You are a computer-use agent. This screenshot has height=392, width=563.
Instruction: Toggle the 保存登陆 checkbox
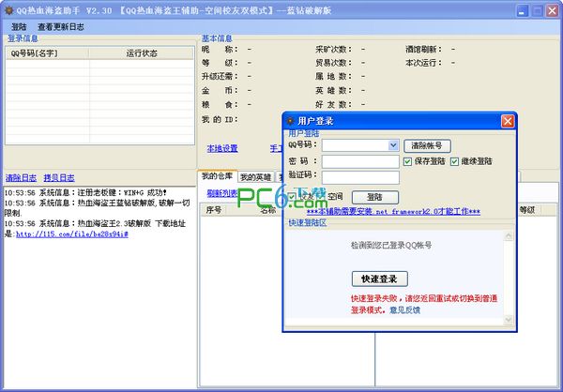[407, 161]
